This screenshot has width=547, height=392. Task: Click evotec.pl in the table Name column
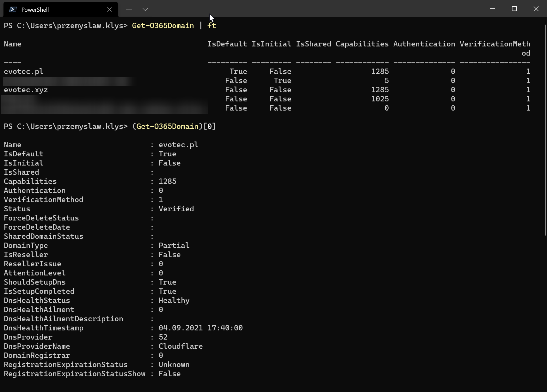[24, 71]
